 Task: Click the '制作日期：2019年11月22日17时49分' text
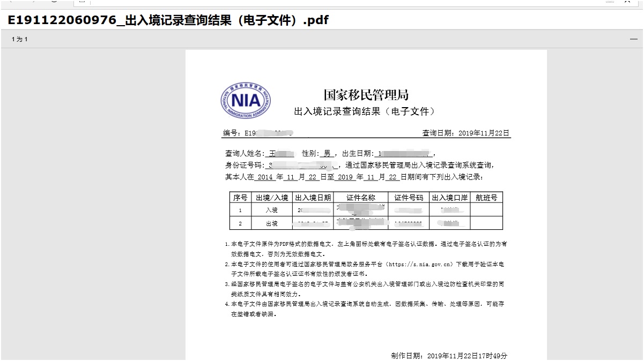(x=449, y=356)
